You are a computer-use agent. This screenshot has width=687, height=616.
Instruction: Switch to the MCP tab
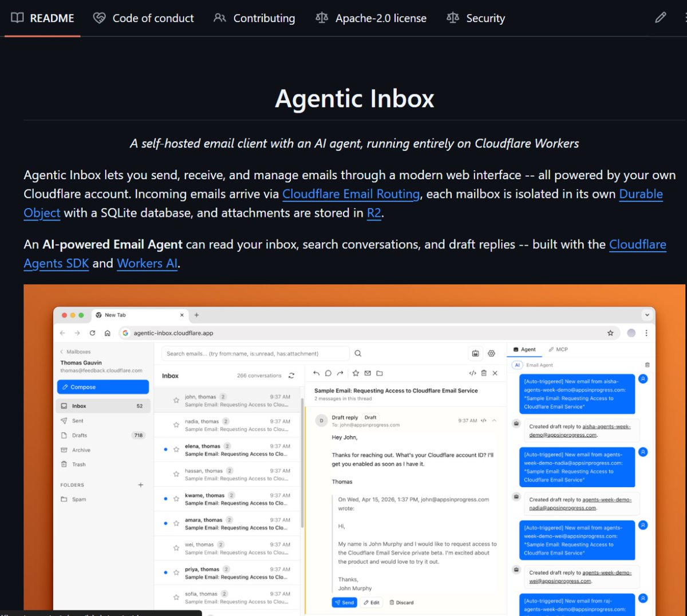coord(558,349)
